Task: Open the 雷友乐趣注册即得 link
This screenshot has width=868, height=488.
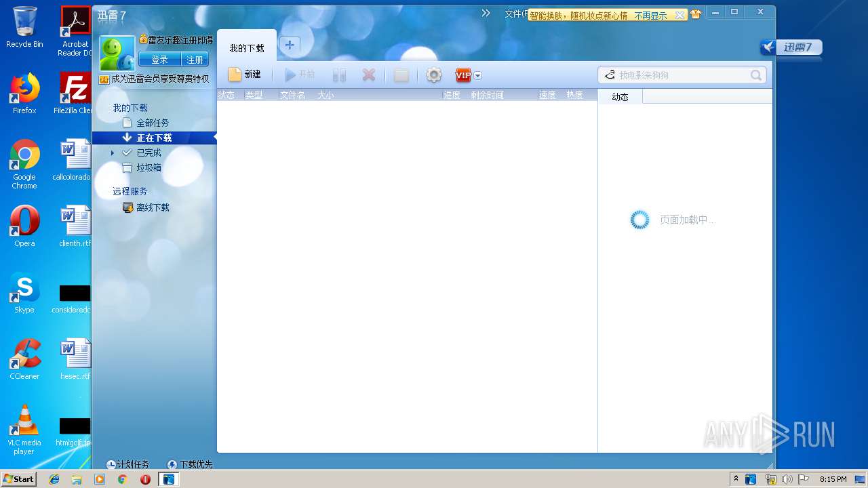Action: (180, 40)
